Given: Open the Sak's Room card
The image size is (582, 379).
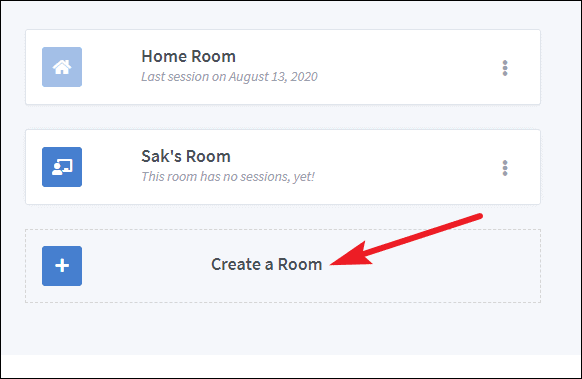Looking at the screenshot, I should tap(283, 167).
